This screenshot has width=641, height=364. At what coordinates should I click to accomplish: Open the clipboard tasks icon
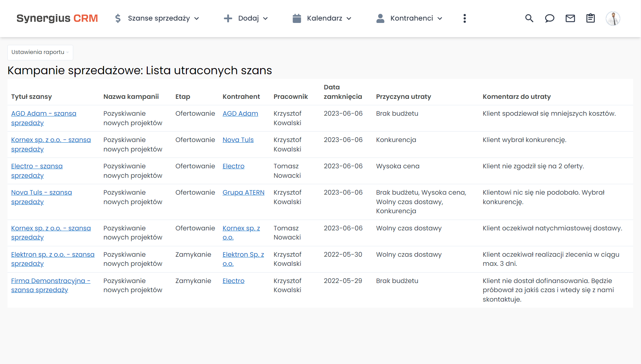[x=590, y=19]
